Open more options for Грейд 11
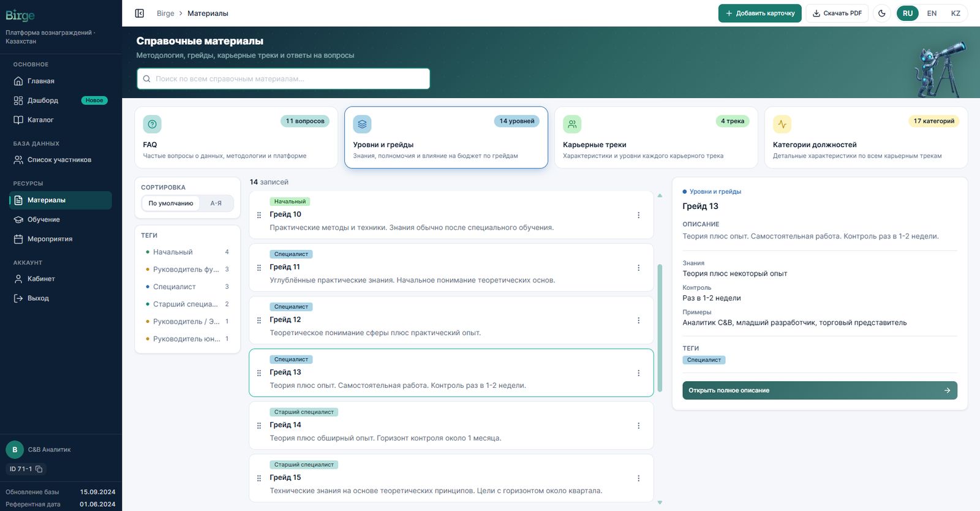 tap(638, 268)
